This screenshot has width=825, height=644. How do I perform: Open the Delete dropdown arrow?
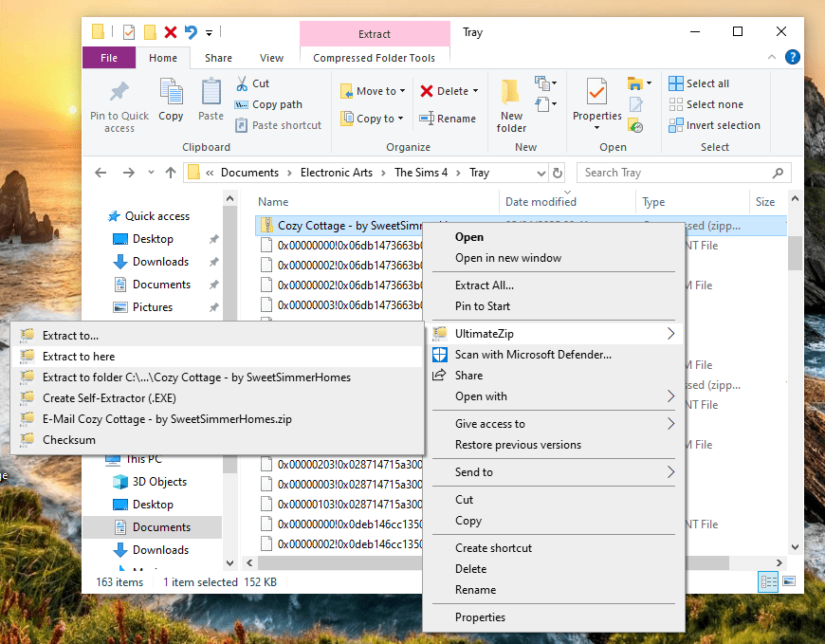[475, 91]
